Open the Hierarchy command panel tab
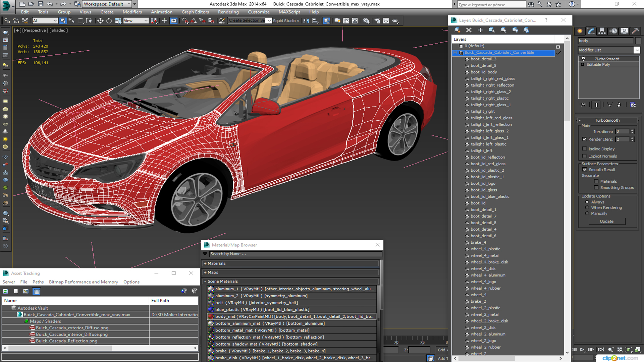 (602, 31)
